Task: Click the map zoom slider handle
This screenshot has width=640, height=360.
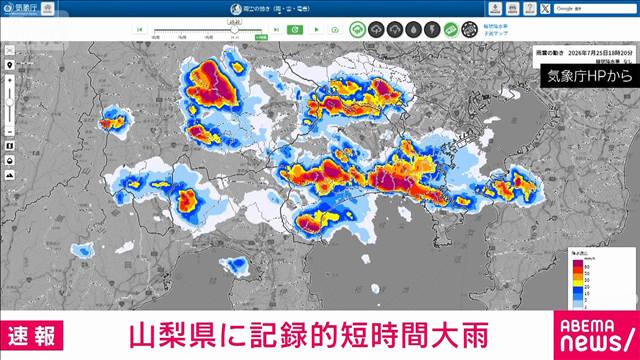Action: [x=10, y=102]
